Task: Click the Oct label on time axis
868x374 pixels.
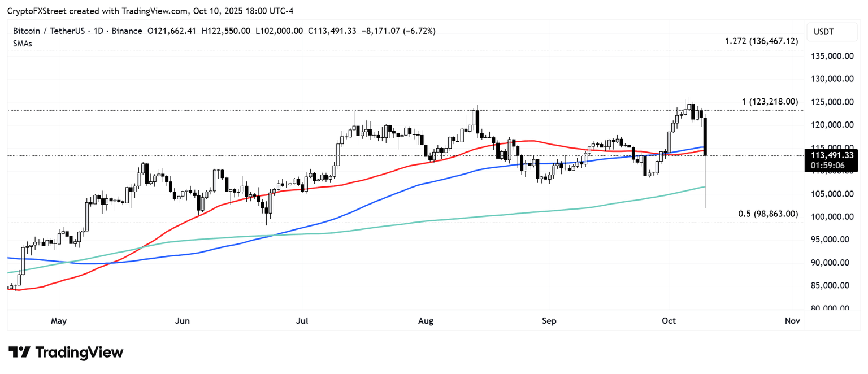Action: coord(669,321)
